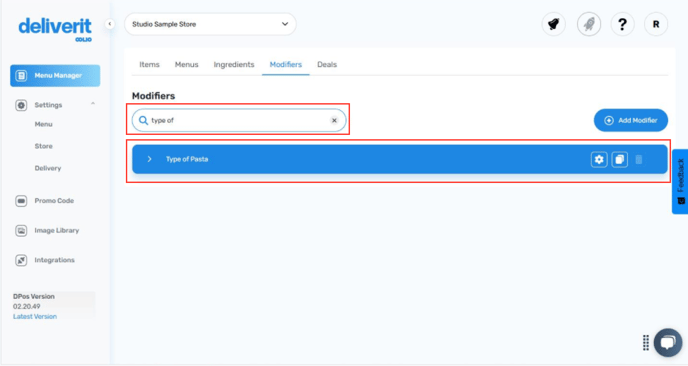Switch to the Deals tab

(x=327, y=65)
